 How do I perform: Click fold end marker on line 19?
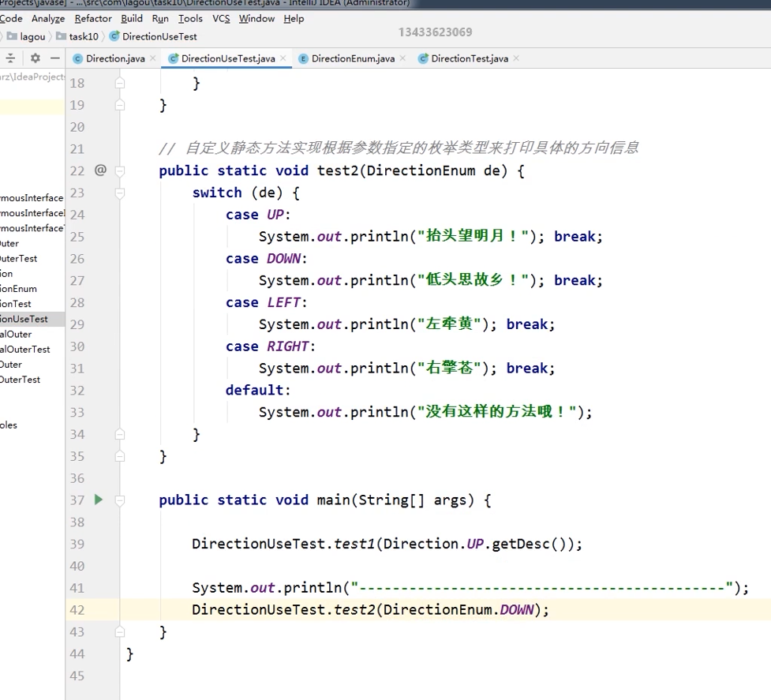[x=119, y=105]
